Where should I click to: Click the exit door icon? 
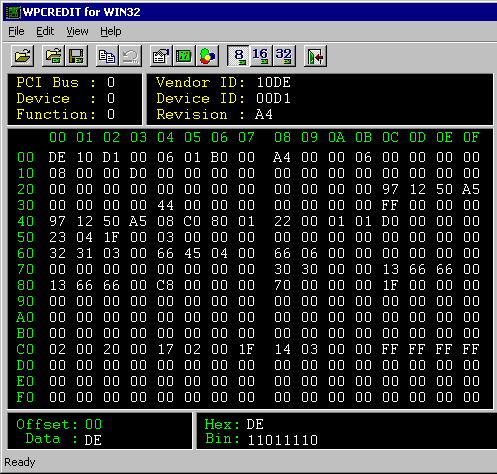pyautogui.click(x=315, y=56)
